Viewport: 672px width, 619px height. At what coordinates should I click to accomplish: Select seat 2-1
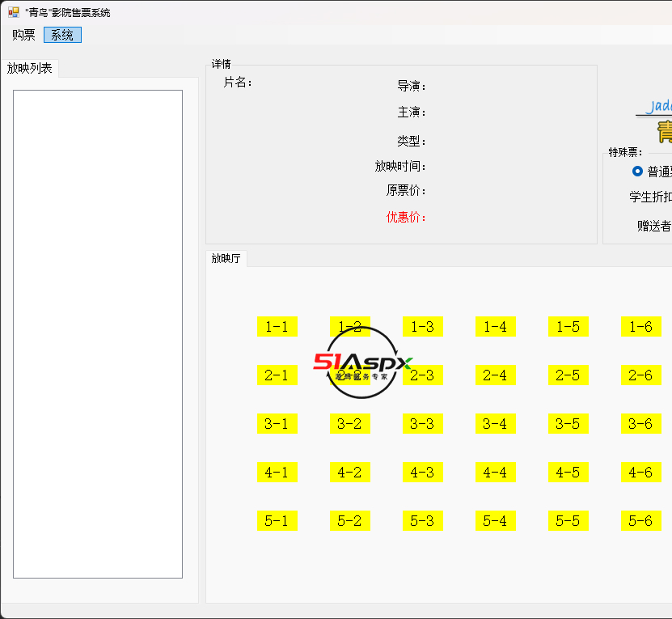[x=277, y=375]
